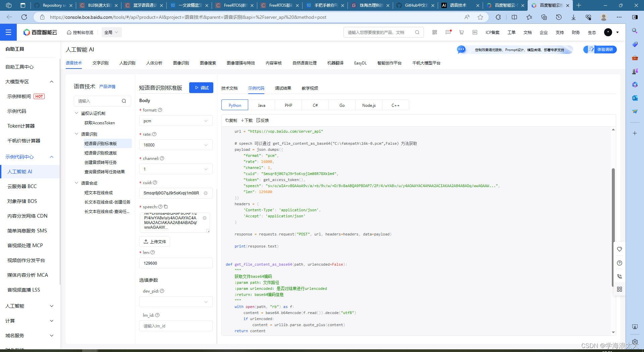Click 复制 to copy the sample code

[231, 120]
